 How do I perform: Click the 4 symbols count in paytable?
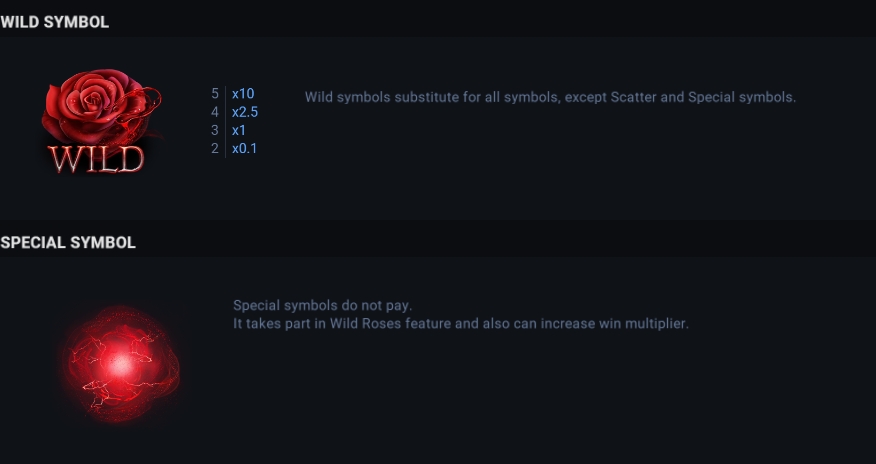click(x=215, y=112)
